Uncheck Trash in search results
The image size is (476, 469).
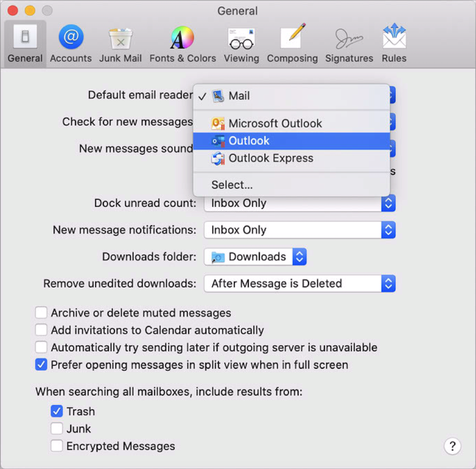57,411
